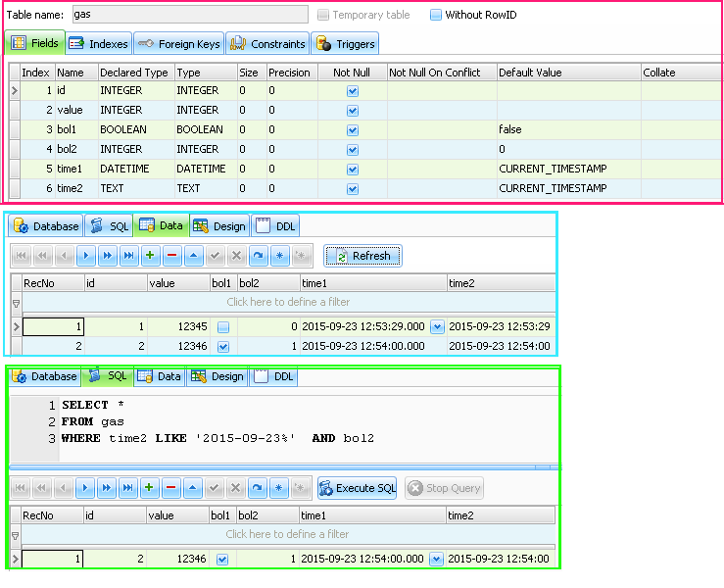Click the asterisk bookmark icon beside Refresh button
This screenshot has width=724, height=588.
coord(279,256)
